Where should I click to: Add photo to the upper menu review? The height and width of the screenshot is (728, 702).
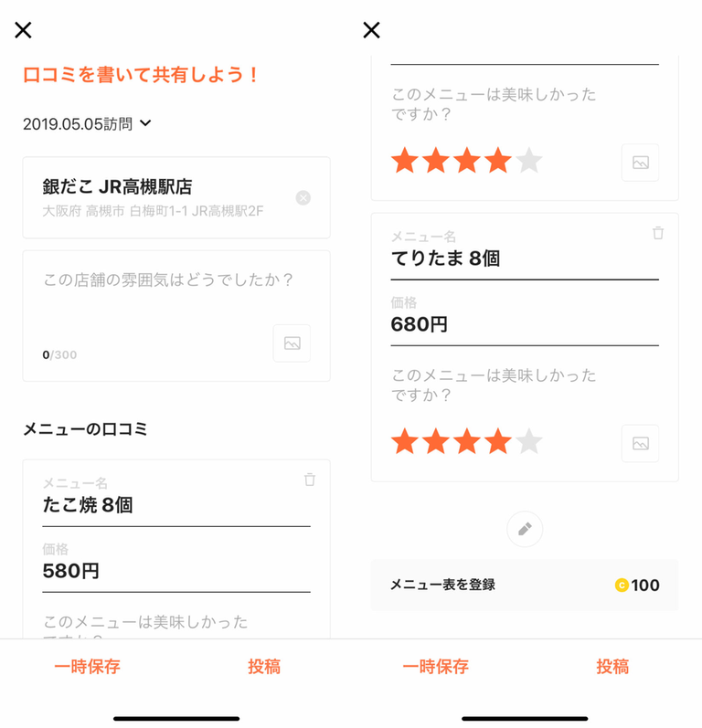click(640, 163)
